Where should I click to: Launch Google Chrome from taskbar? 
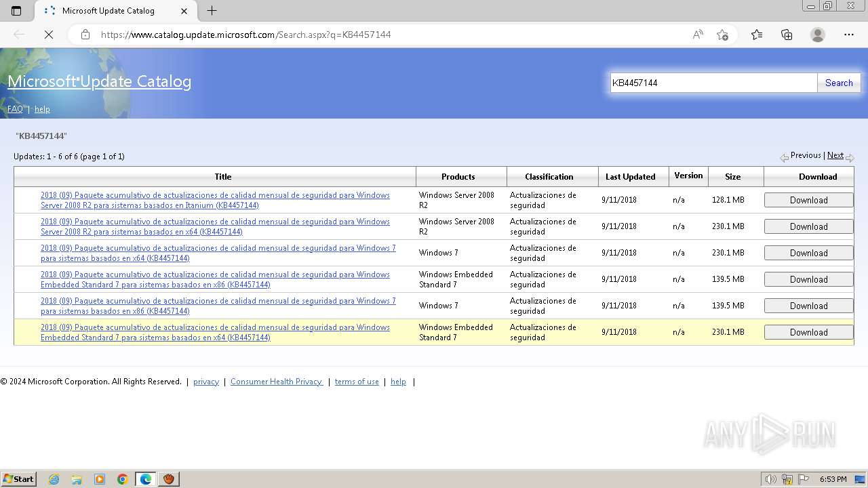pos(123,479)
